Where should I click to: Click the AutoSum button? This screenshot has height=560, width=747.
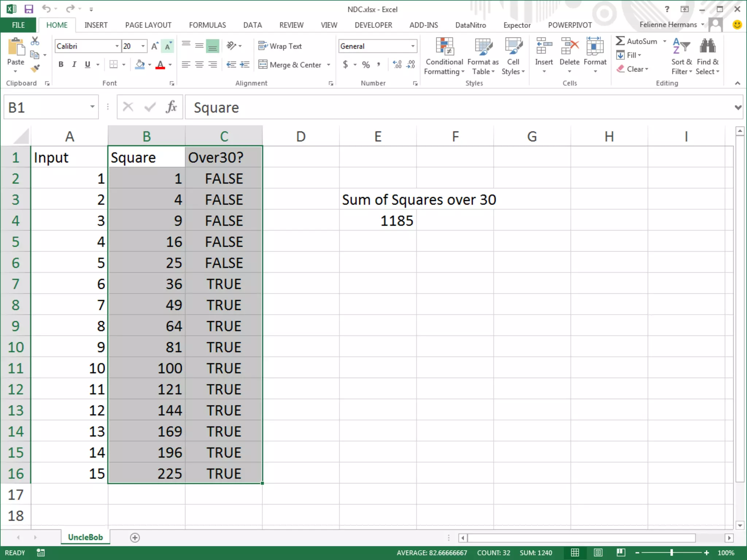[x=636, y=41]
